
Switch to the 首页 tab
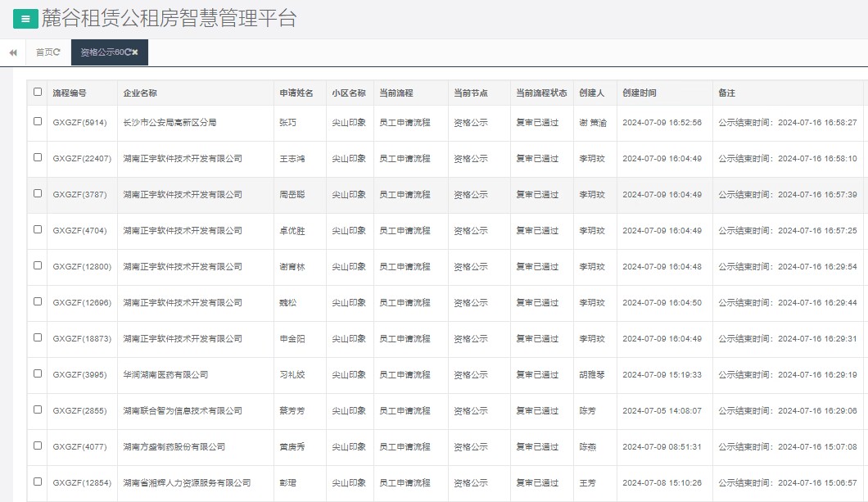point(46,52)
